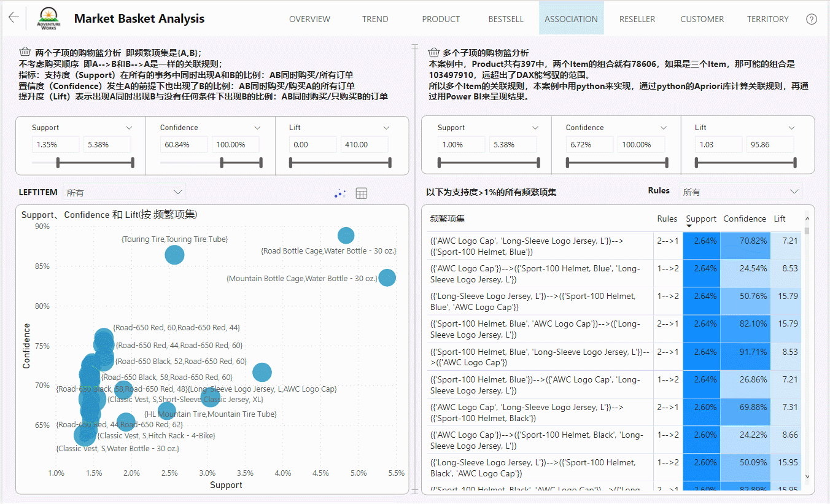Click the 15.95 lift cell in 50.09% row
This screenshot has height=504, width=830.
[x=786, y=468]
